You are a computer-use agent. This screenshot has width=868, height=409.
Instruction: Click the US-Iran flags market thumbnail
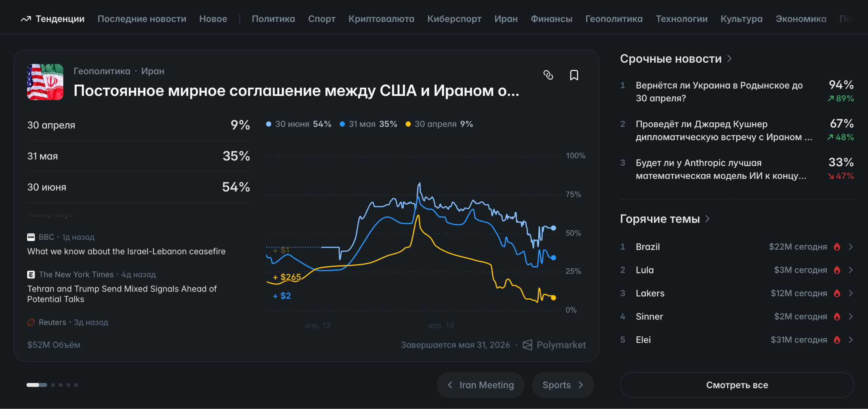point(45,82)
